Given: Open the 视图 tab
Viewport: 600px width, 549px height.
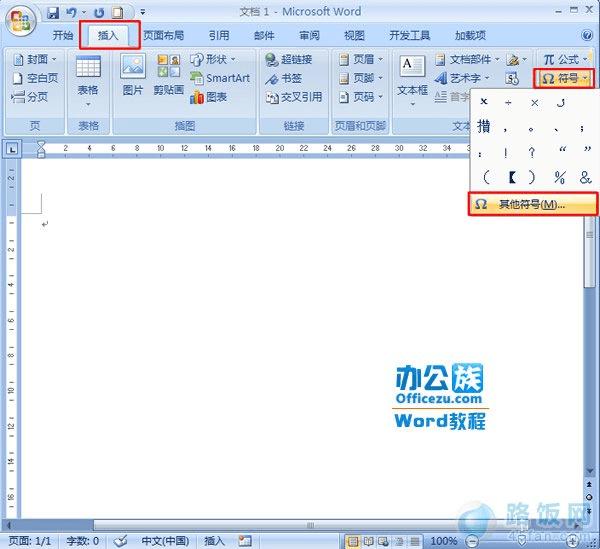Looking at the screenshot, I should pos(354,36).
